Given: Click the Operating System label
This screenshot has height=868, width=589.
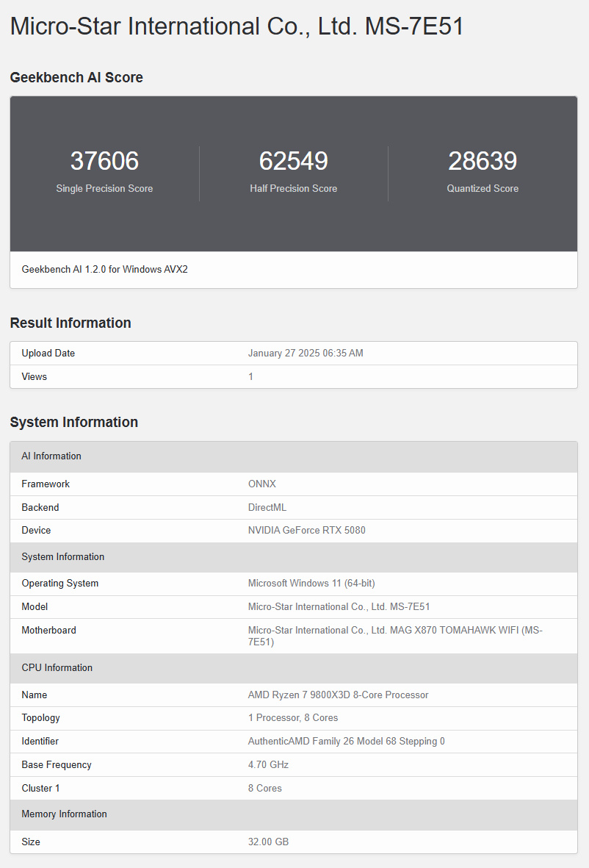Looking at the screenshot, I should [x=59, y=584].
